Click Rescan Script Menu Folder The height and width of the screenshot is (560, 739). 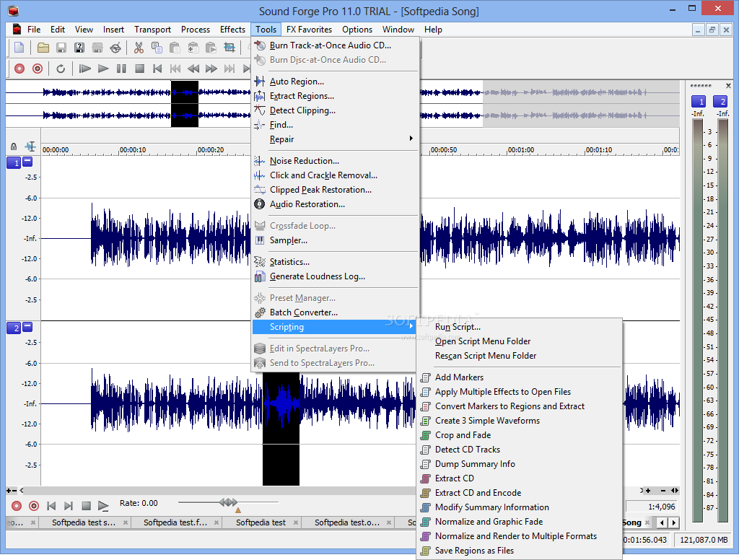pyautogui.click(x=520, y=356)
